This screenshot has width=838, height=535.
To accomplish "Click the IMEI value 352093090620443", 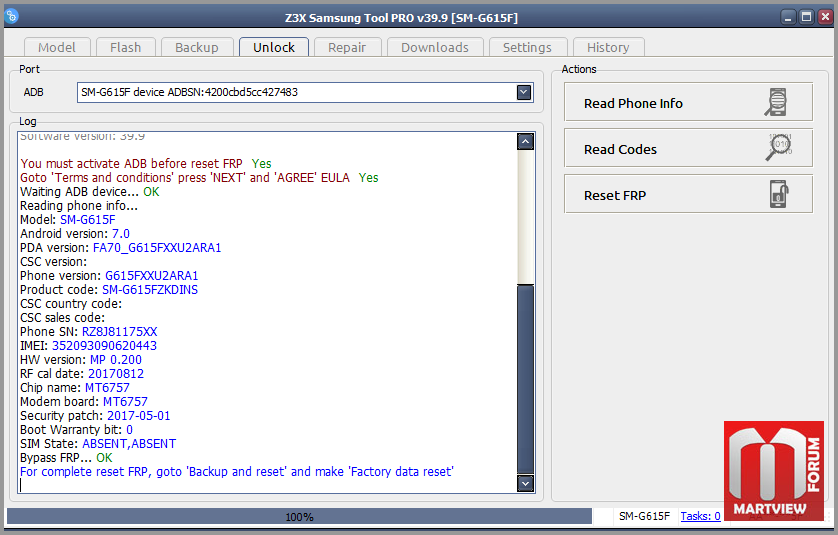I will tap(104, 346).
